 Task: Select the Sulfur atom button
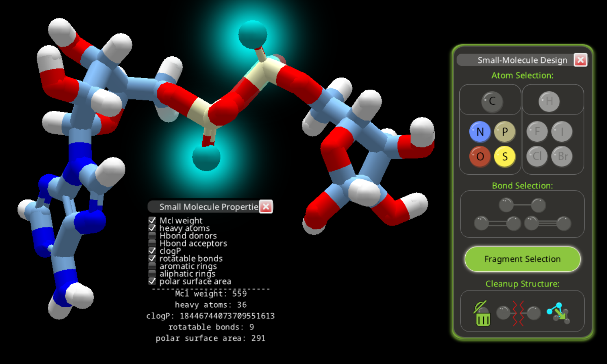[x=505, y=156]
